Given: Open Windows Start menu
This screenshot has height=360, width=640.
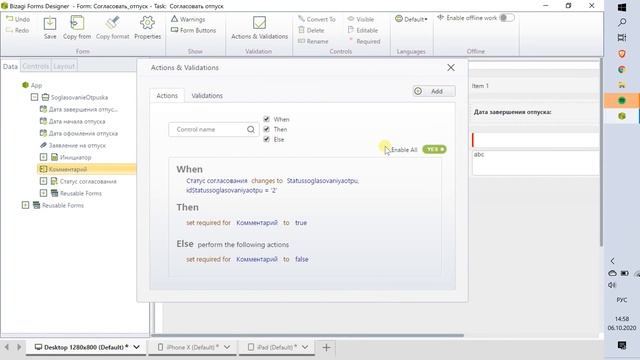Looking at the screenshot, I should pos(622,7).
